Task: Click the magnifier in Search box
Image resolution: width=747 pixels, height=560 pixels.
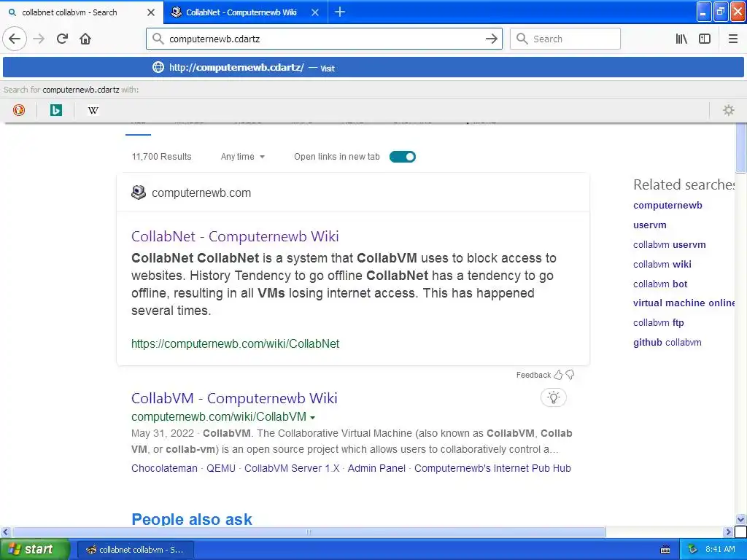Action: 522,39
